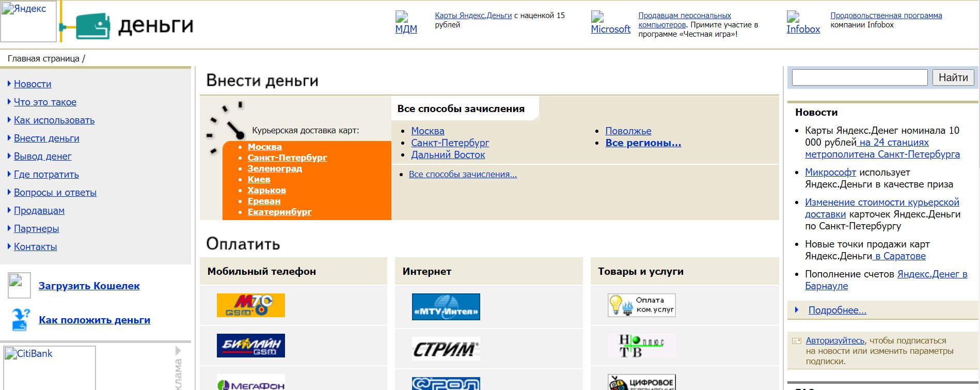
Task: Open Вывод денег menu item
Action: (x=42, y=156)
